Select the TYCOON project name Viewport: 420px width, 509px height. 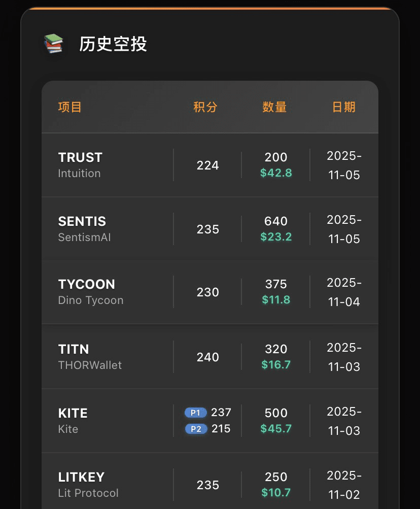coord(87,284)
